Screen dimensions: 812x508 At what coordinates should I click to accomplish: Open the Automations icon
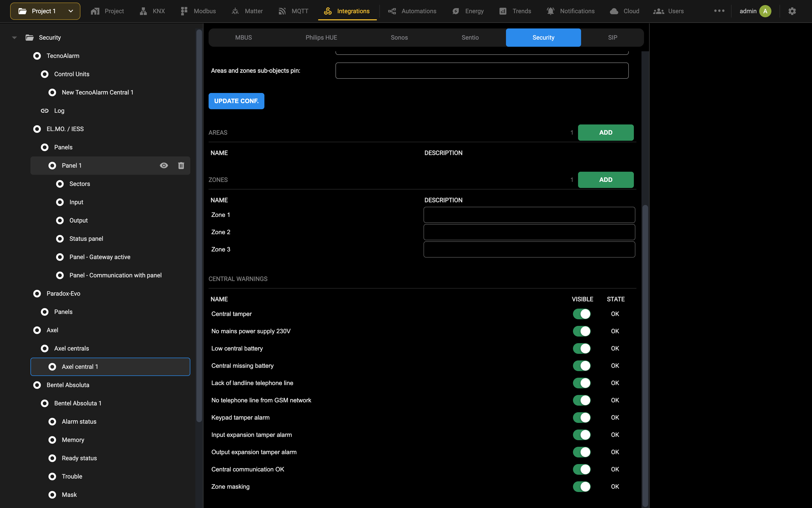coord(392,11)
